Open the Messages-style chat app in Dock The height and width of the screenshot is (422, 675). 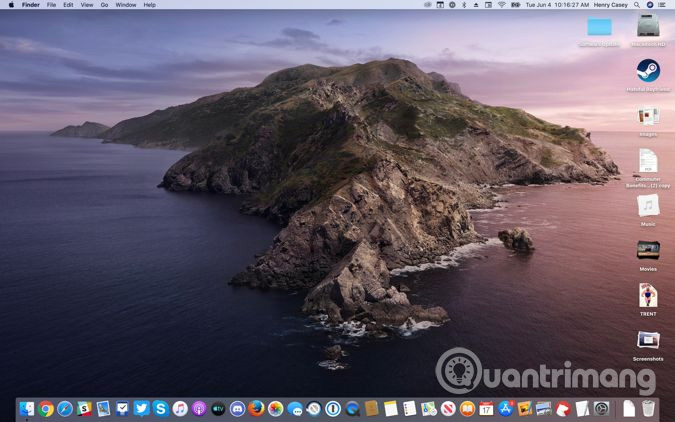click(295, 408)
